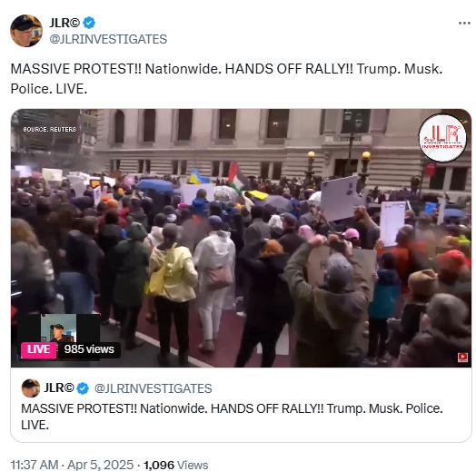Open the quoted post text MASSIVE PROTEST
Viewport: 476px width, 471px height.
pos(232,417)
